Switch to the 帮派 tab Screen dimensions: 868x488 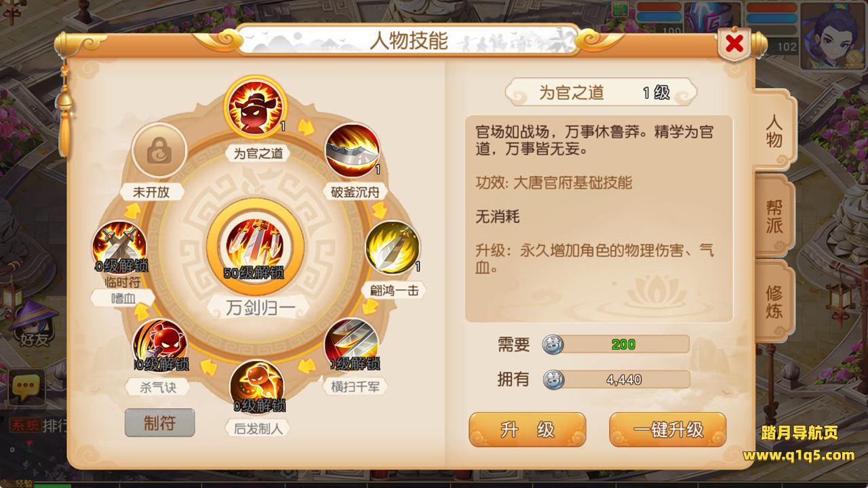[774, 216]
